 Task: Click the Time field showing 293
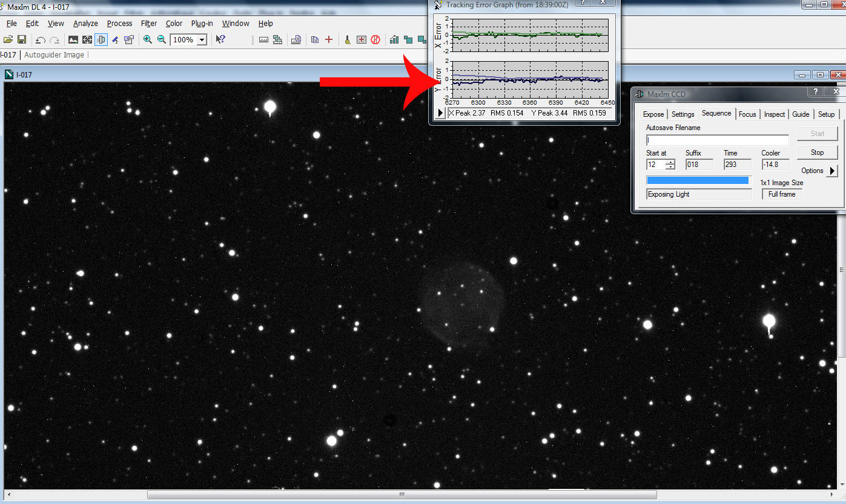pyautogui.click(x=738, y=165)
